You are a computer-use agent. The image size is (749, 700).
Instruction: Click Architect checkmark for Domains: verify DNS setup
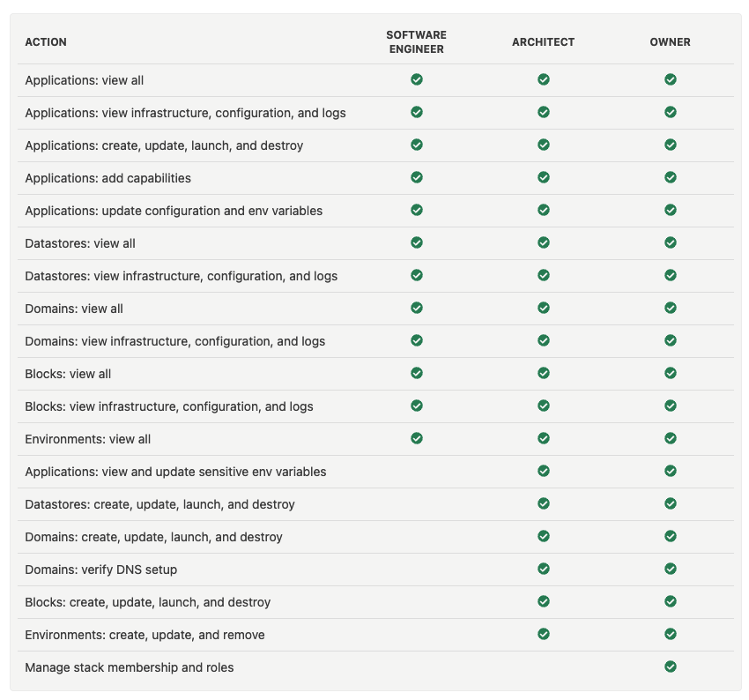coord(544,569)
